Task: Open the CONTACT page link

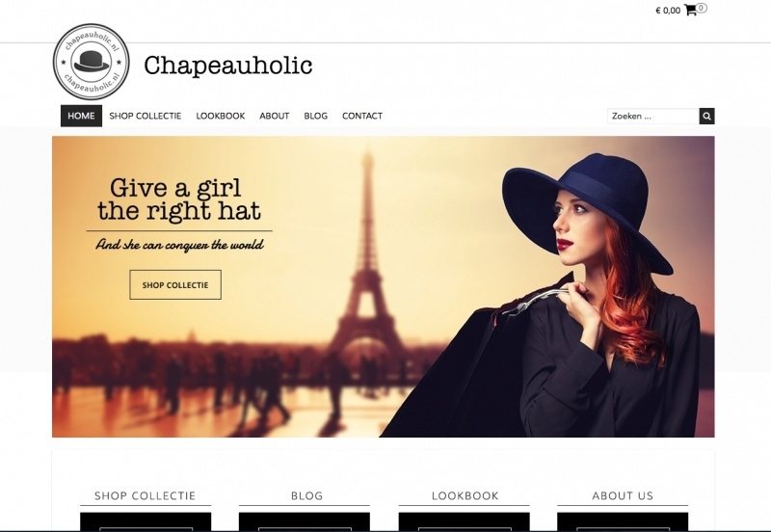Action: pos(362,116)
